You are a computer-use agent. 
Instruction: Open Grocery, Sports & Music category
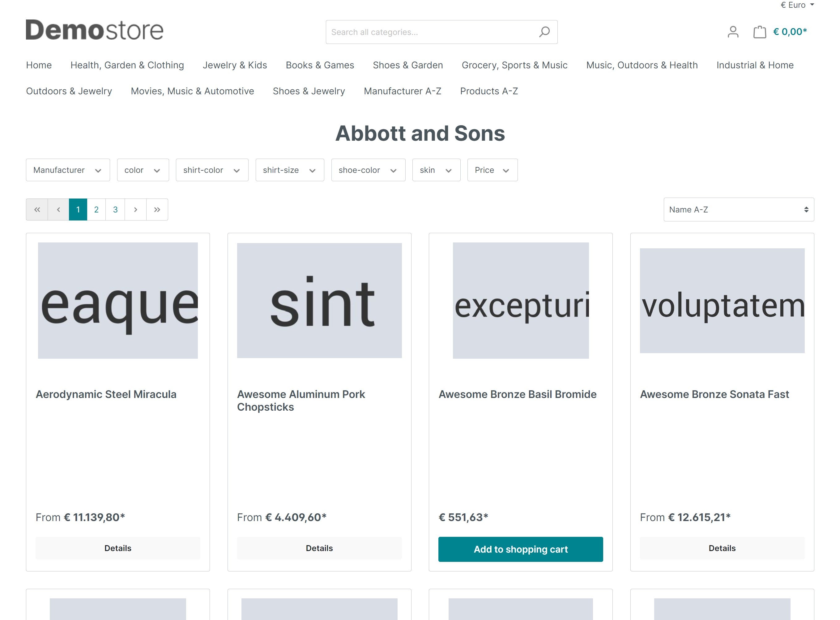click(514, 65)
